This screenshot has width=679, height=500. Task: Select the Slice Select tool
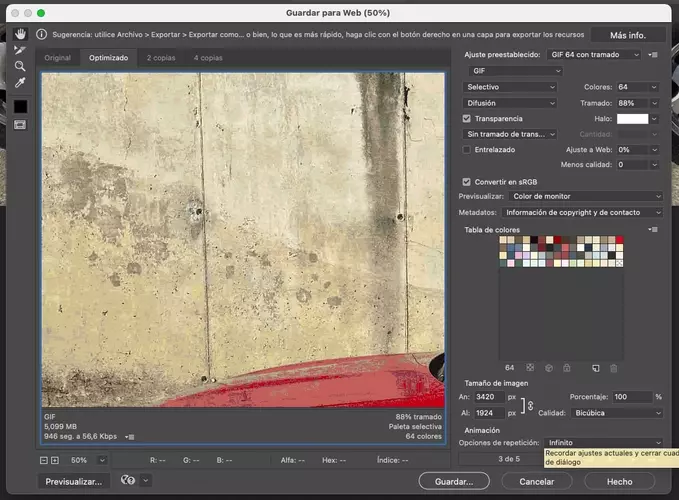point(20,50)
